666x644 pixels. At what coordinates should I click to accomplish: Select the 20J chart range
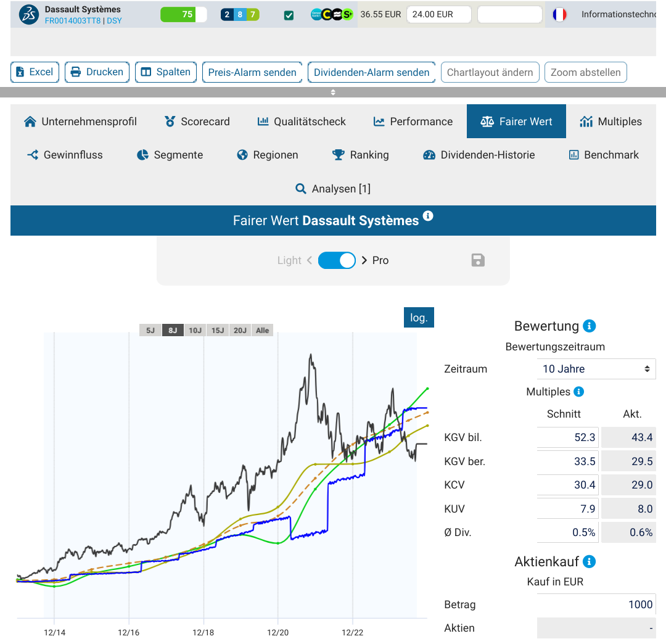coord(240,330)
